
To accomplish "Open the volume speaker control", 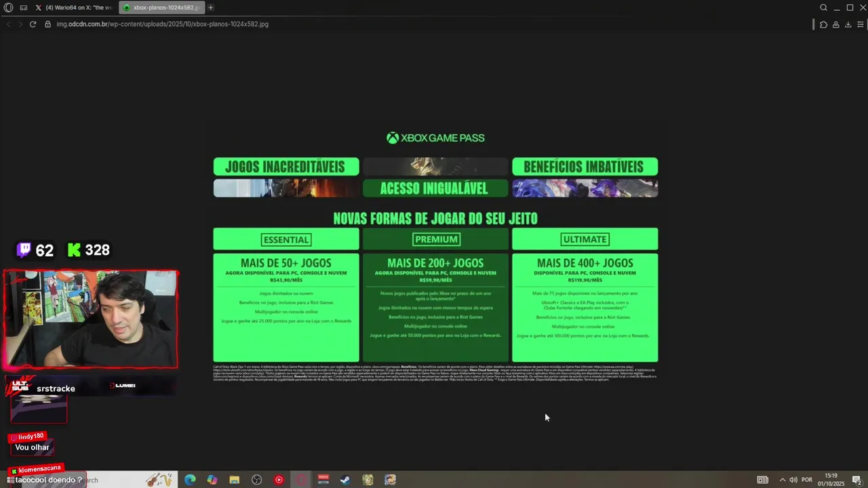I will click(793, 480).
